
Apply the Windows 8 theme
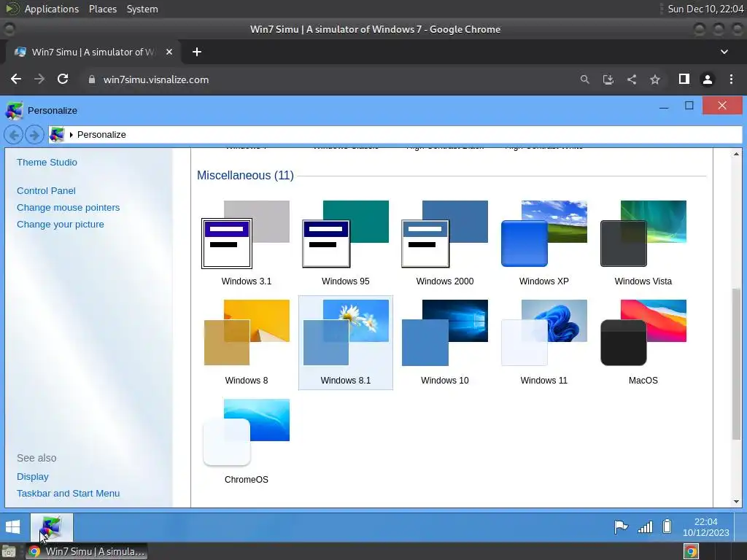tap(247, 343)
